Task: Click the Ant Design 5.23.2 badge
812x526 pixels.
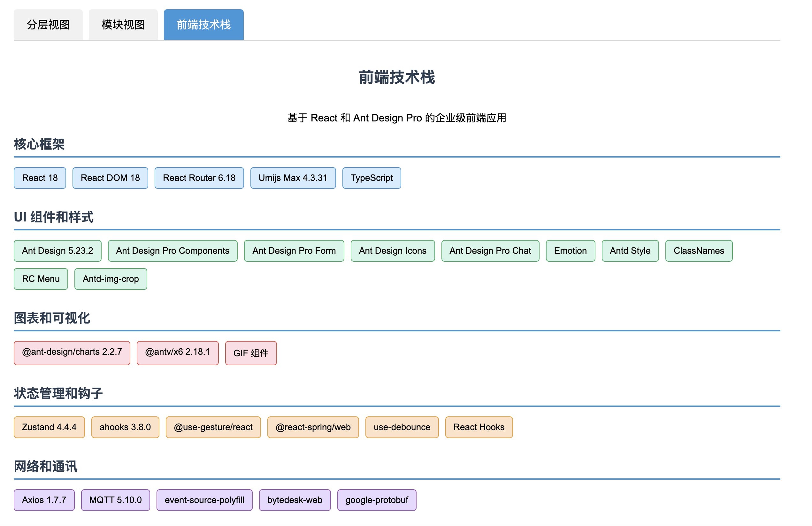Action: pyautogui.click(x=57, y=251)
